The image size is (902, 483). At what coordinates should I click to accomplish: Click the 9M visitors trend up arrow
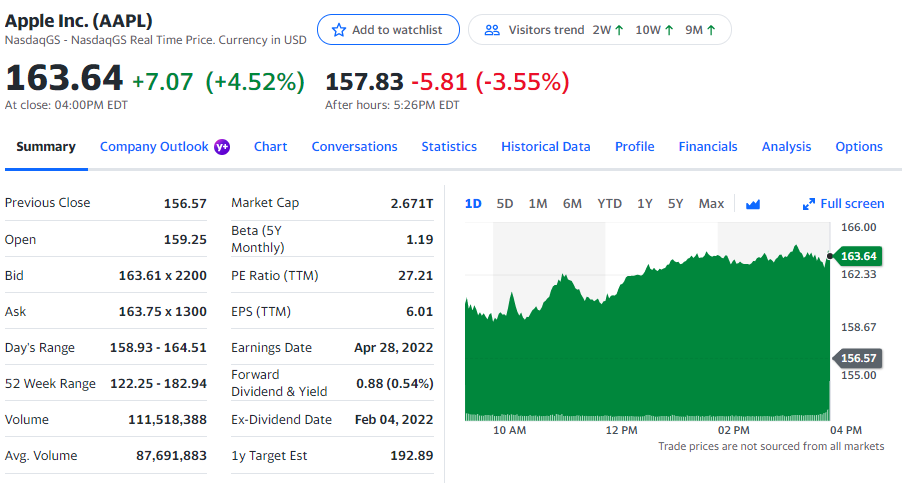711,30
